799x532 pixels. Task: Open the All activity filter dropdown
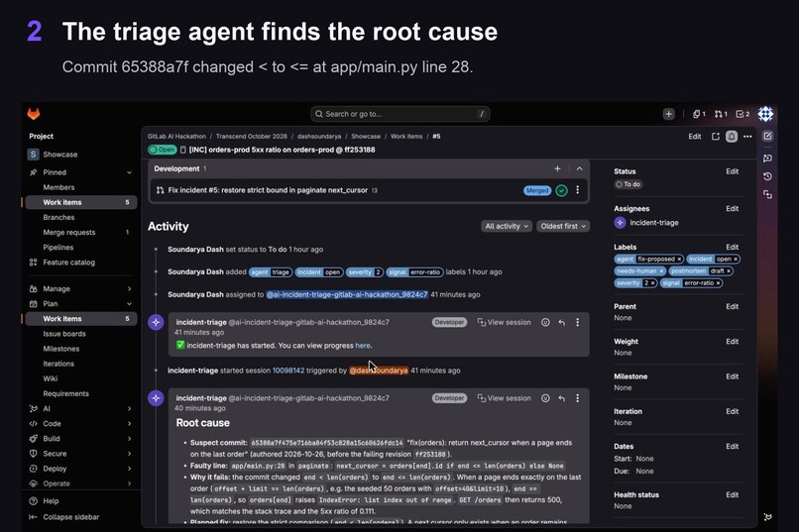[x=506, y=226]
